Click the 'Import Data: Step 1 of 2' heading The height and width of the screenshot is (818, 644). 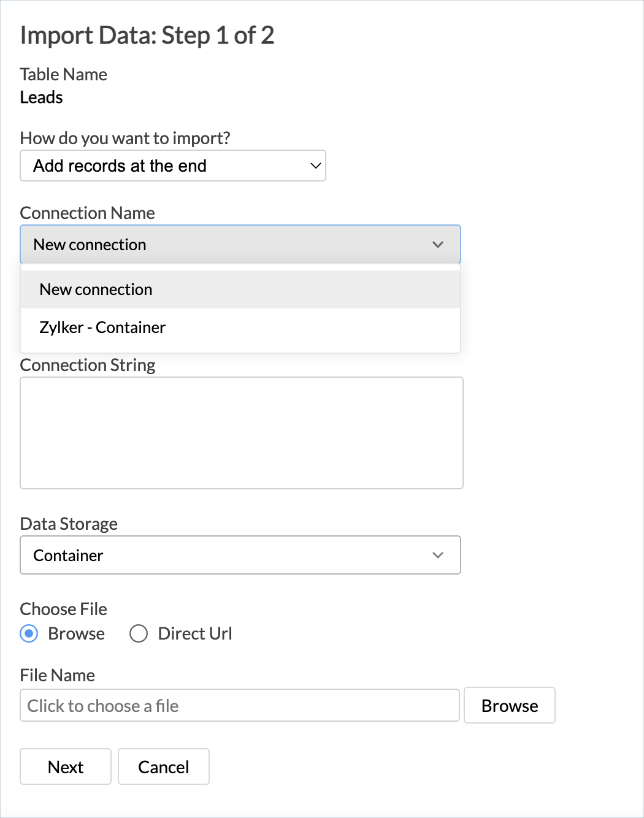click(147, 36)
